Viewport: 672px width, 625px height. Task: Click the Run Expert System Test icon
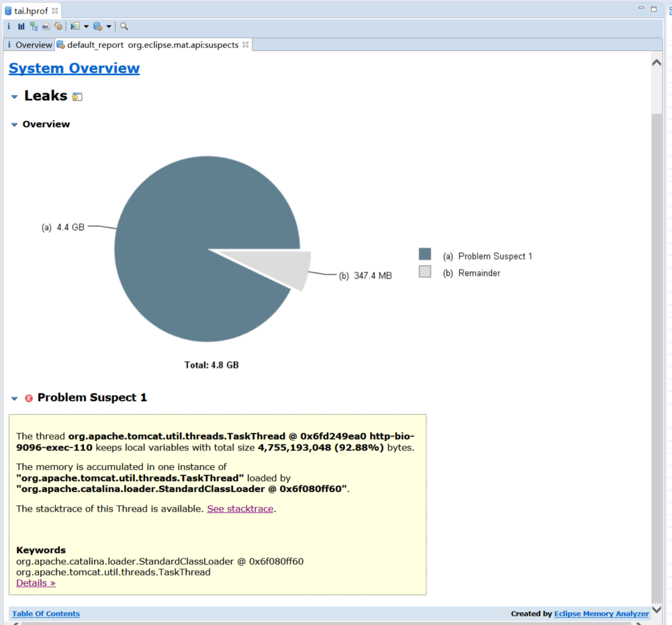coord(75,27)
